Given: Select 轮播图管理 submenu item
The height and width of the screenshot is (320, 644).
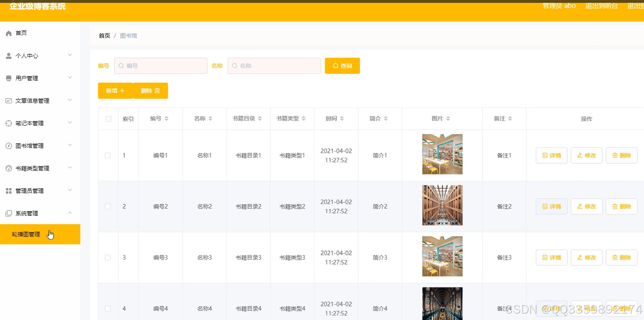Looking at the screenshot, I should 40,234.
